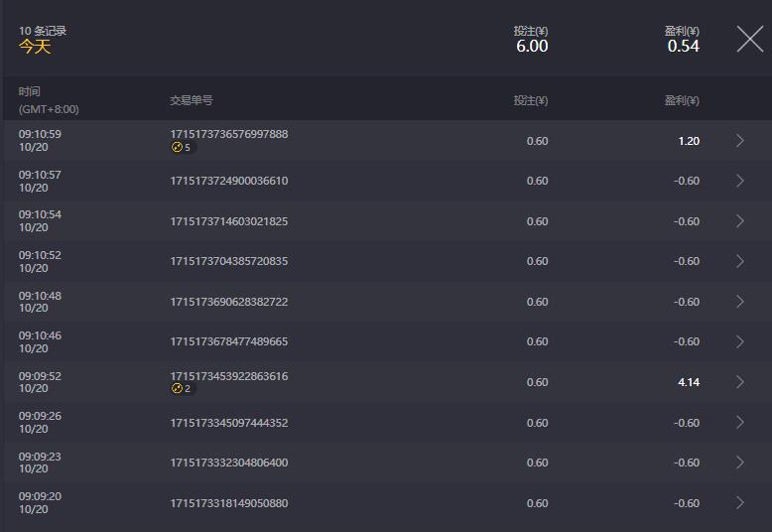Click the 4.14 profit value
772x532 pixels.
coord(689,382)
